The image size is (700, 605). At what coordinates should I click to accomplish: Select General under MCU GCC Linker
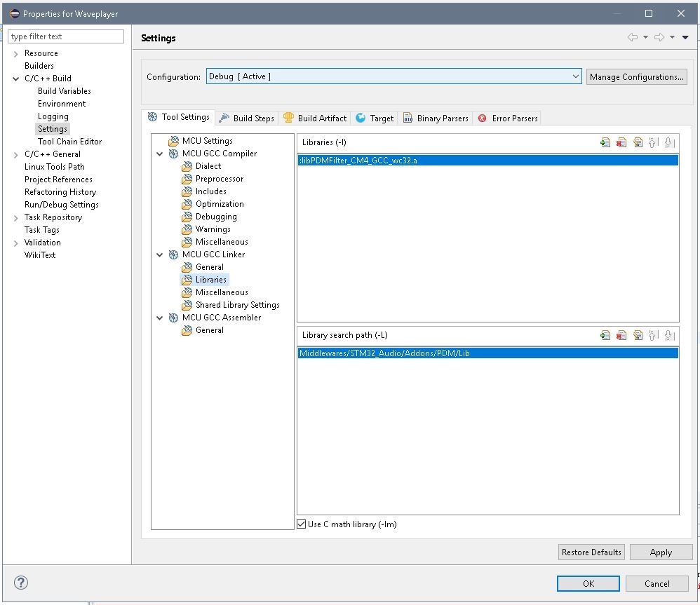(210, 267)
